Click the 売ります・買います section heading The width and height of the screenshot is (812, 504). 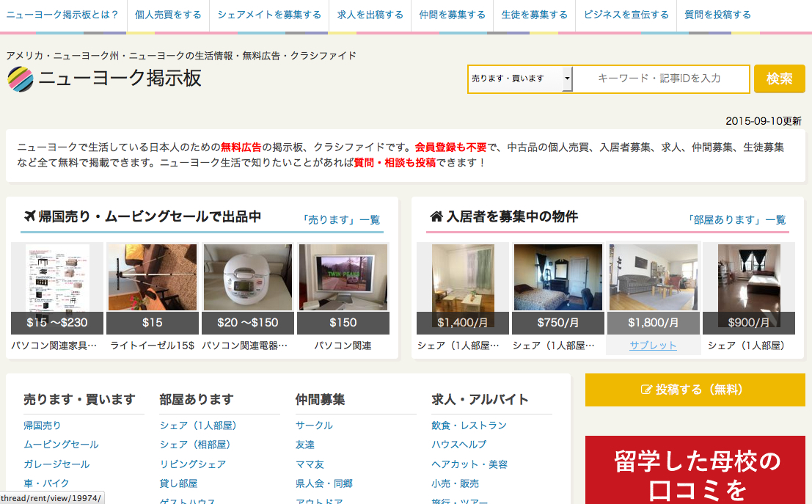pyautogui.click(x=79, y=399)
